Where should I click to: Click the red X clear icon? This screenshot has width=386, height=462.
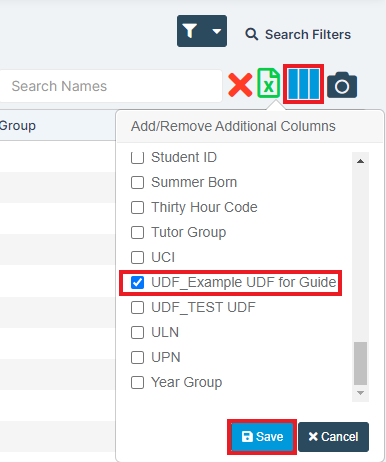point(240,85)
